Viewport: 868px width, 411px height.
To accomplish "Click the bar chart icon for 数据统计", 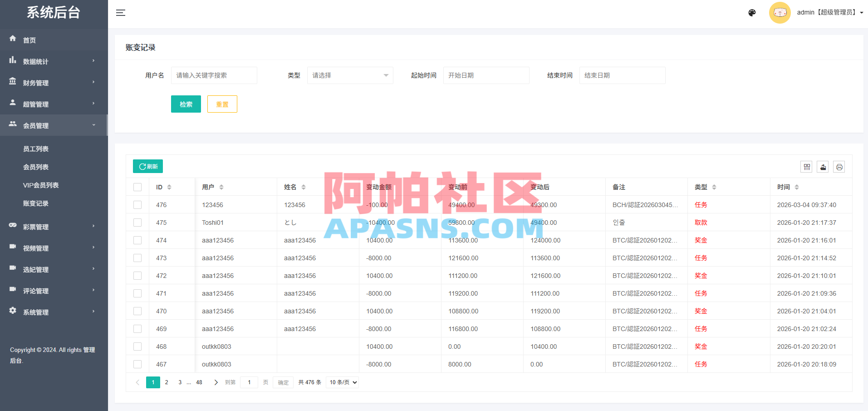I will click(13, 60).
